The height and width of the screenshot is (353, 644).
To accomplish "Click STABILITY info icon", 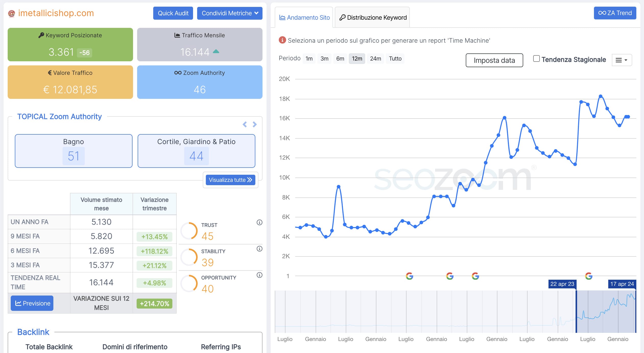I will coord(259,249).
